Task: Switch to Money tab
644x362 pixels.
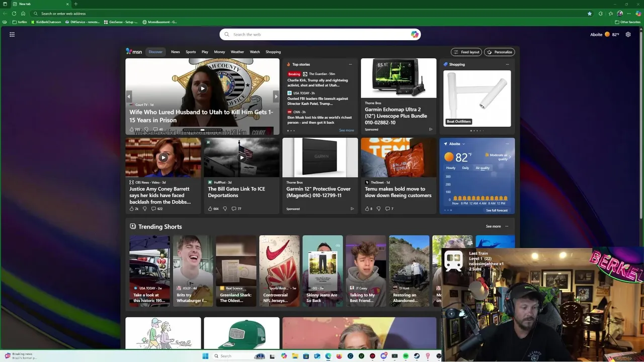Action: pos(219,52)
